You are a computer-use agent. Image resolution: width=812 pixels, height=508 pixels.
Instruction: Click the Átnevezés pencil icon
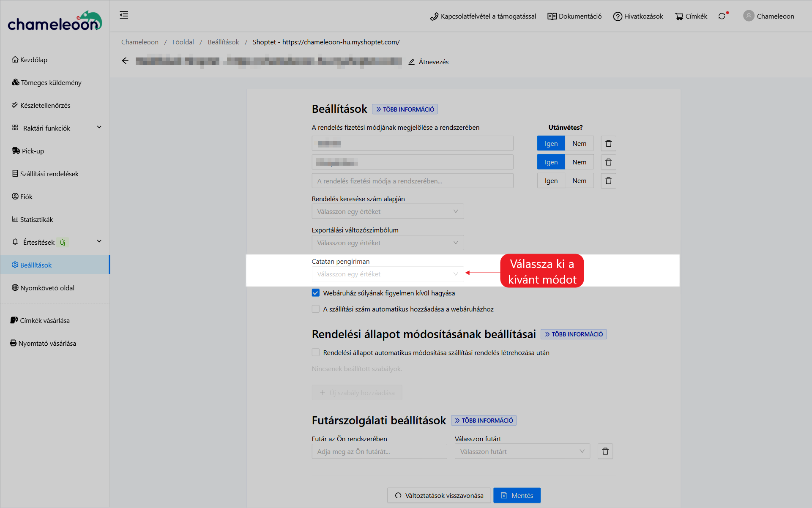tap(412, 62)
